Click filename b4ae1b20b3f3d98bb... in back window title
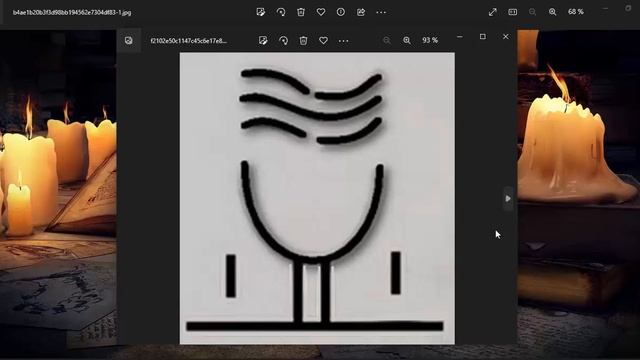Viewport: 640px width, 360px height. tap(72, 13)
